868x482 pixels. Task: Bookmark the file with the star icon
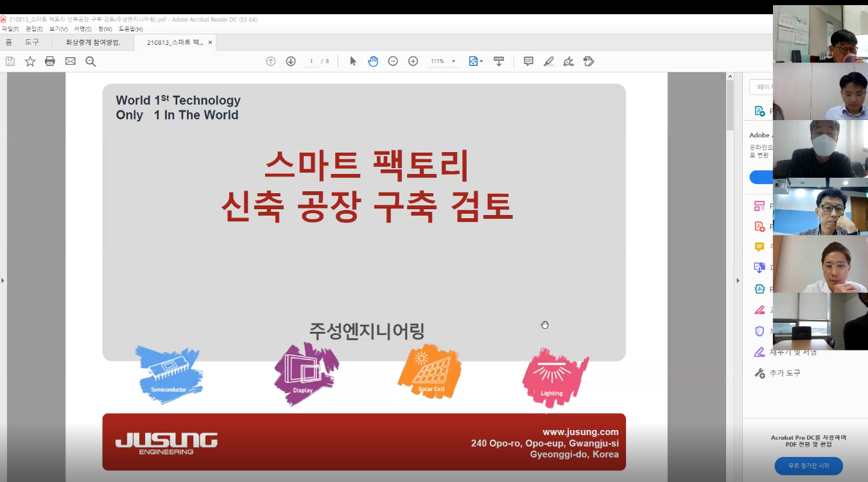pyautogui.click(x=30, y=61)
